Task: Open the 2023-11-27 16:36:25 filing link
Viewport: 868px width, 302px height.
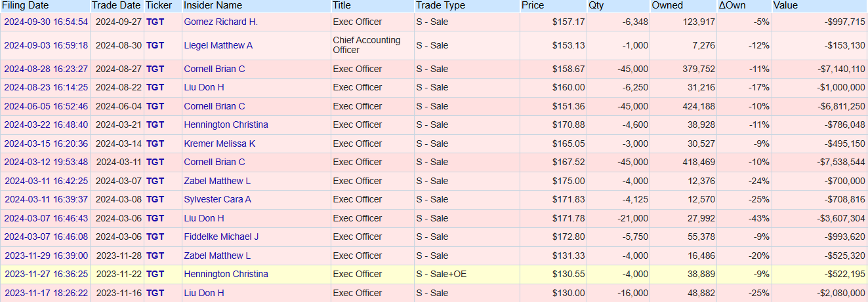Action: [46, 274]
